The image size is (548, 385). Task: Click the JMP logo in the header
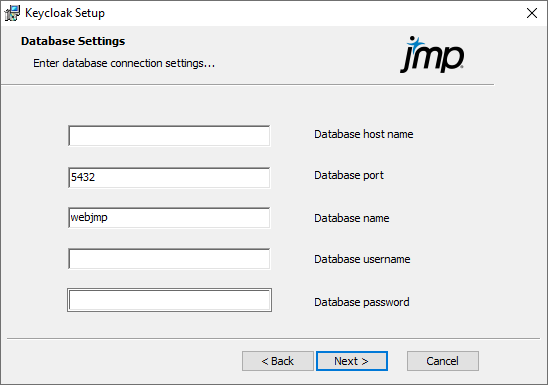pos(432,55)
